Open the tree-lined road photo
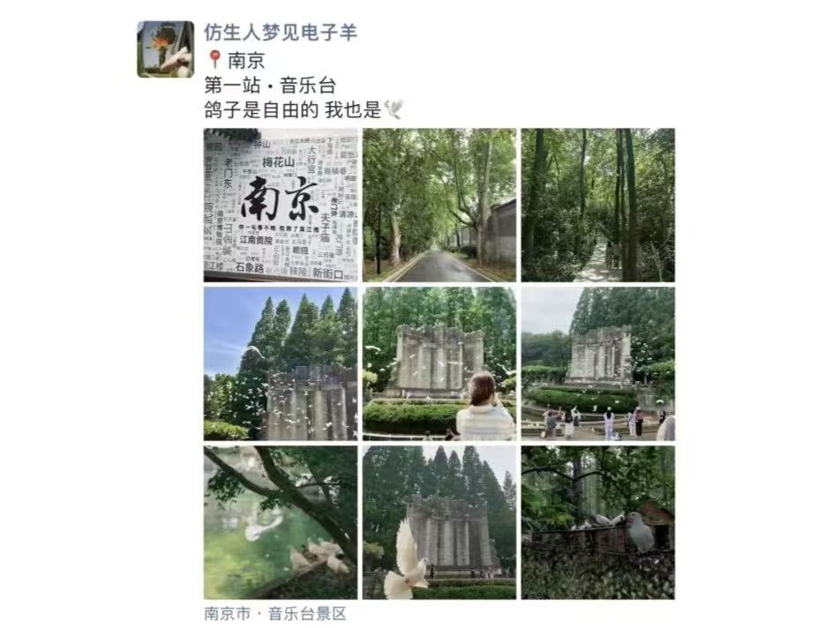 click(439, 205)
